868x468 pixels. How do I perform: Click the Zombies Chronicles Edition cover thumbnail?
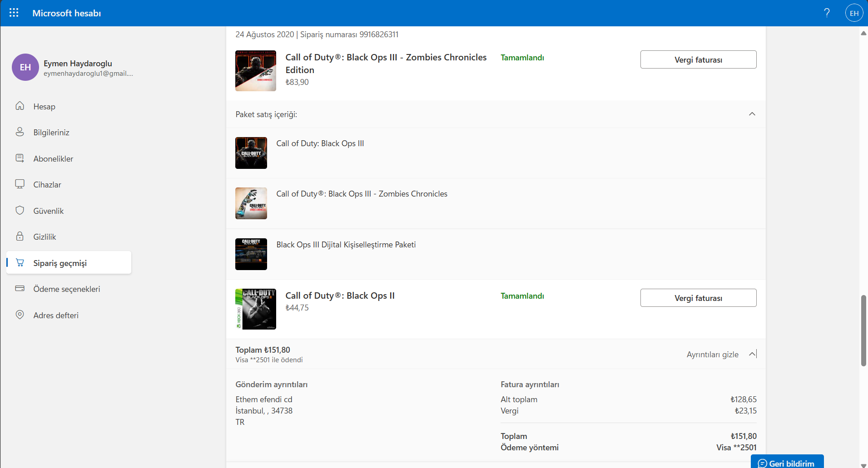[256, 71]
